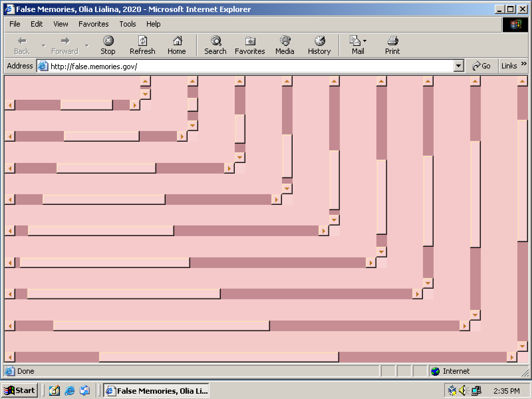The image size is (532, 399).
Task: Click the thumb of the outermost vertical scrollbar
Action: [x=523, y=181]
